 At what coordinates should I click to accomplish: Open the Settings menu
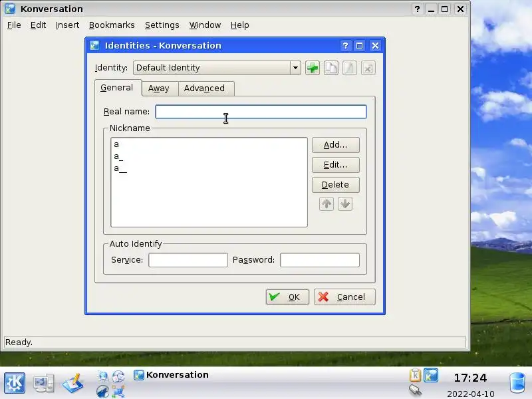tap(162, 25)
